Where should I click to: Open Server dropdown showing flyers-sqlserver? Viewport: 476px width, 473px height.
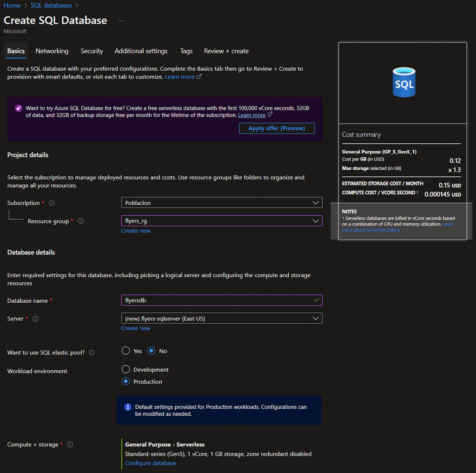pyautogui.click(x=222, y=319)
